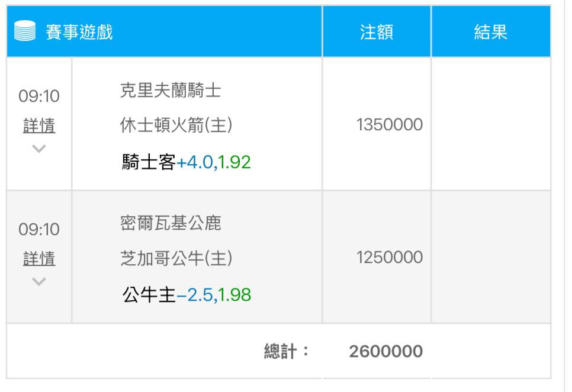Select the 結果 column header

[490, 33]
